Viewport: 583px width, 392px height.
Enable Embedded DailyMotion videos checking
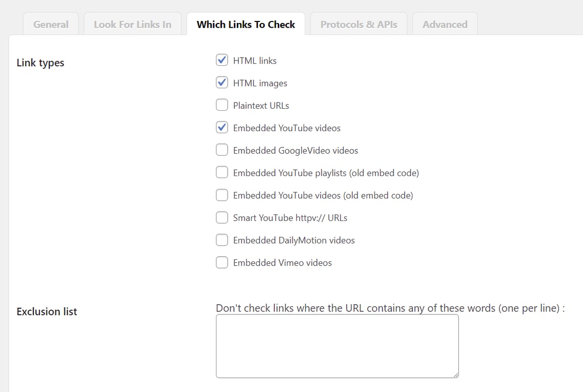pyautogui.click(x=222, y=239)
